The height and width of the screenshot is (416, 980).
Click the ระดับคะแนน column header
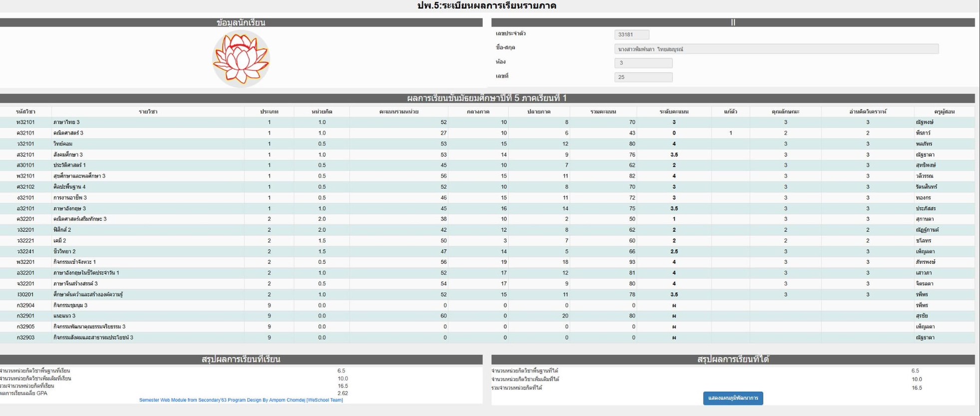pyautogui.click(x=673, y=111)
